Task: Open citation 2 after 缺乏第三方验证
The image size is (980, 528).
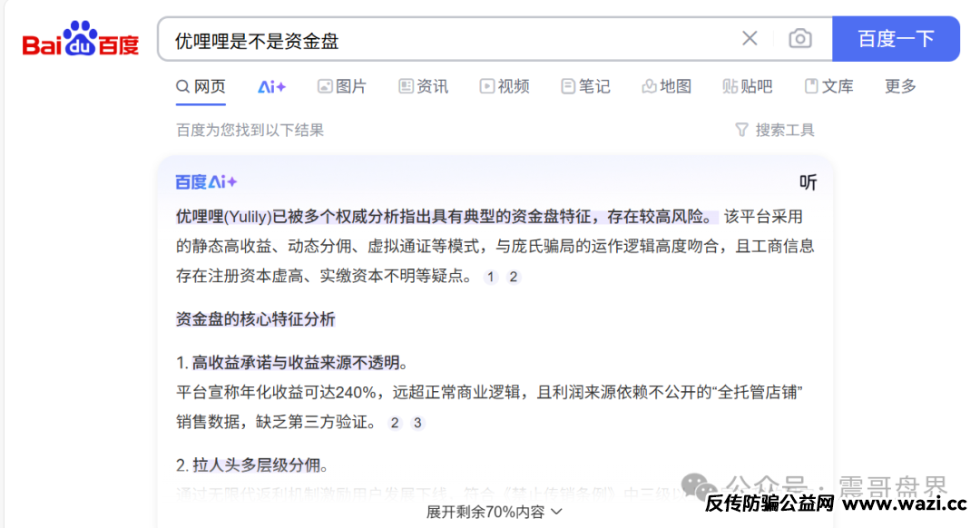Action: pyautogui.click(x=395, y=423)
